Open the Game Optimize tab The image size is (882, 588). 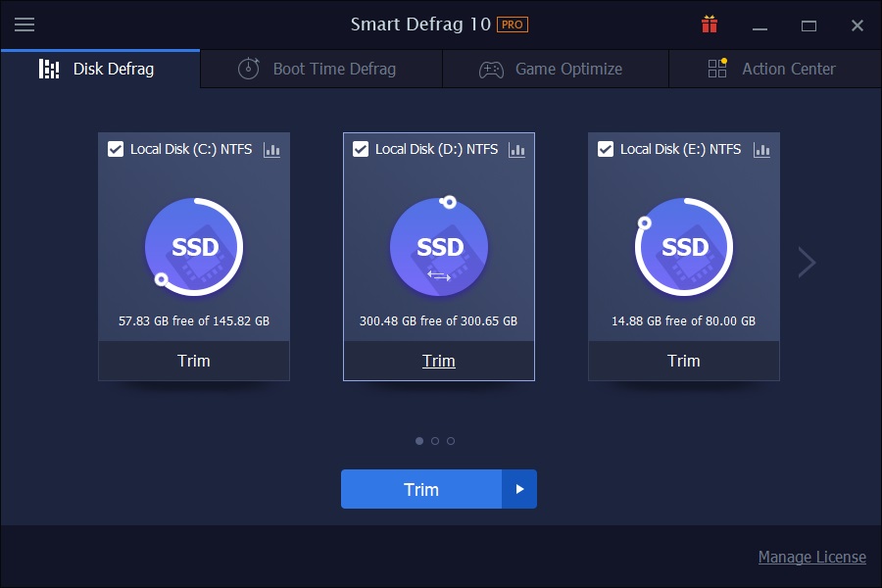pyautogui.click(x=556, y=69)
